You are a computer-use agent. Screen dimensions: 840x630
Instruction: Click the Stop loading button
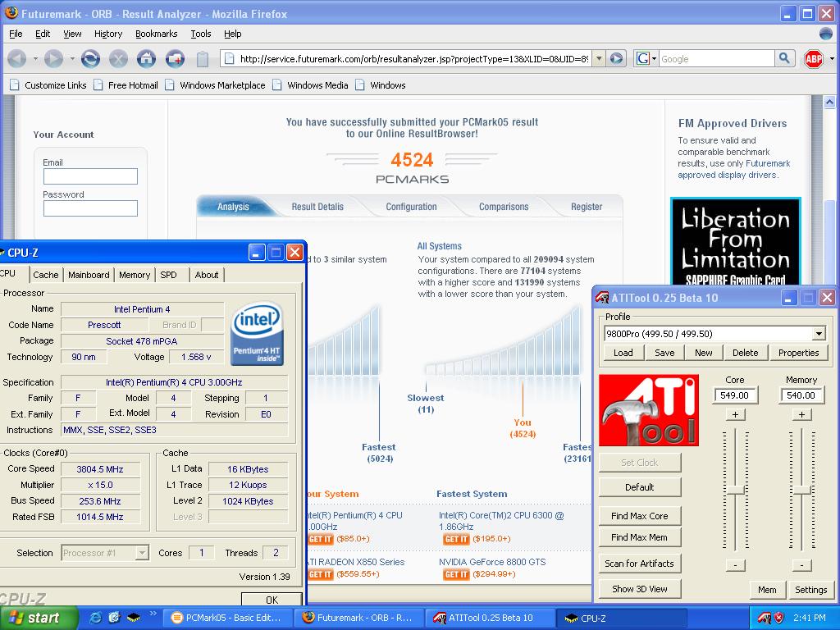[x=118, y=58]
